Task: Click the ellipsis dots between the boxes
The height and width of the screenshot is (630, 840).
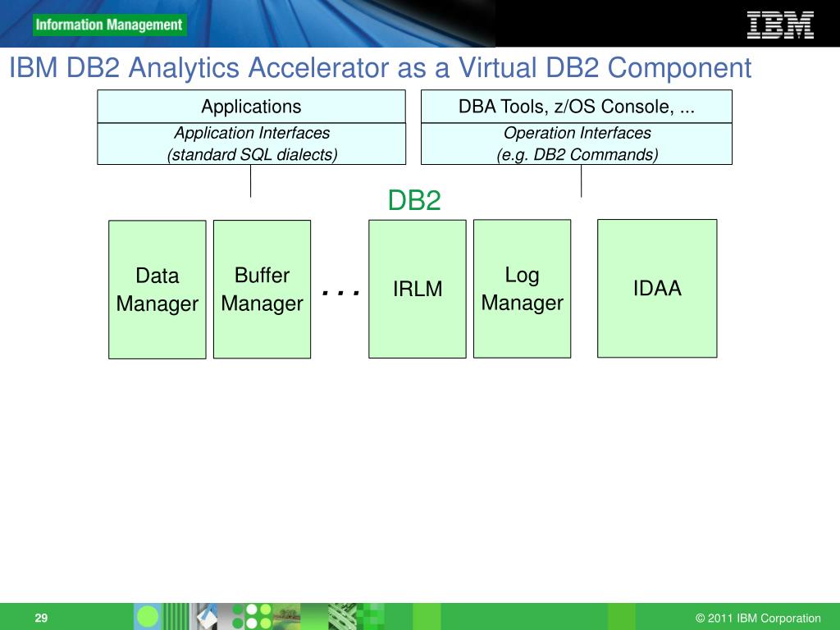Action: click(340, 293)
